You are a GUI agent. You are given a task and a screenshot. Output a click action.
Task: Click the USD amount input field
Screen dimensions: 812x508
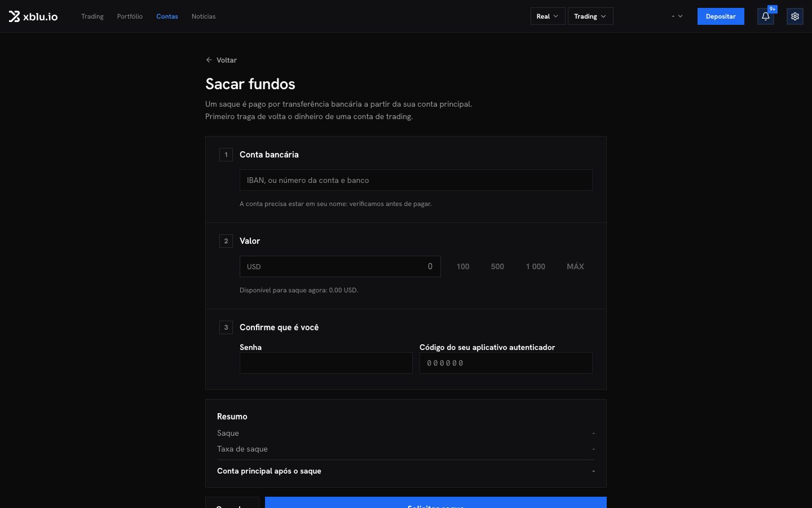(x=340, y=266)
